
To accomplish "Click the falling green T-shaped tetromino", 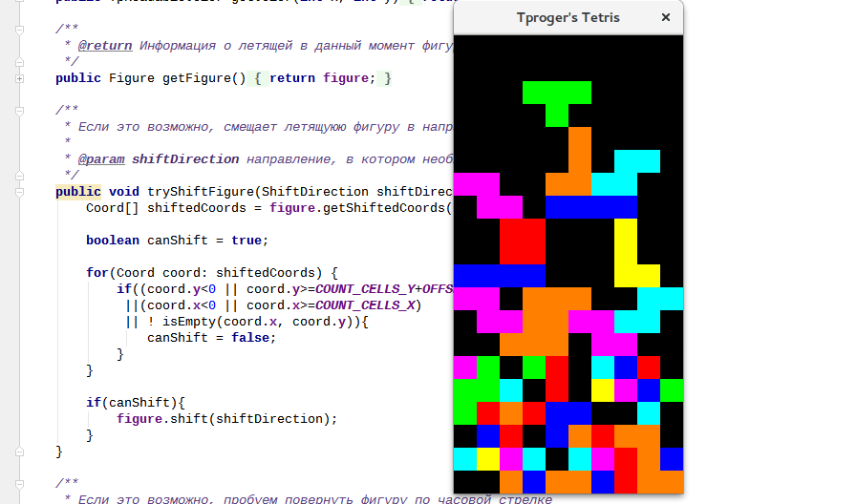I will coord(557,98).
